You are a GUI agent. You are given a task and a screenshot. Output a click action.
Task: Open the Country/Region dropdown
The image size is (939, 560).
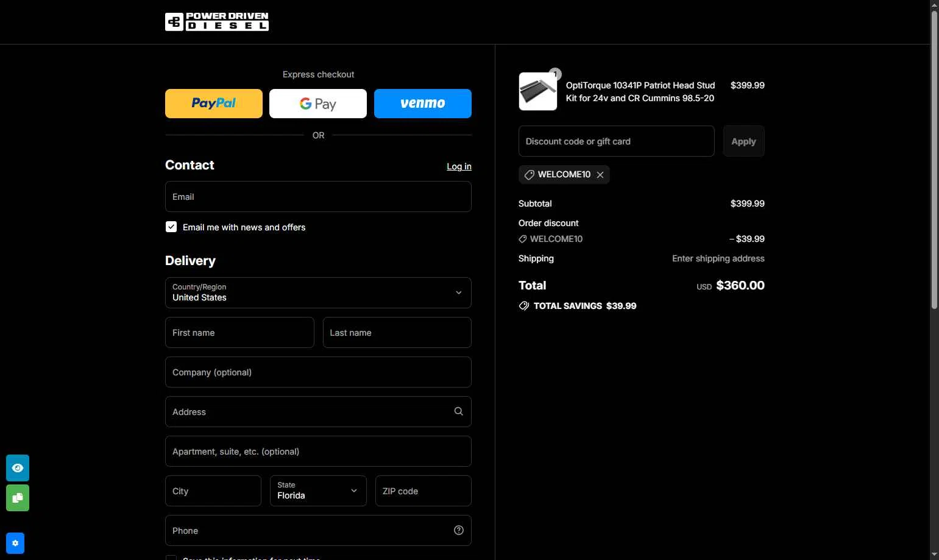(318, 292)
